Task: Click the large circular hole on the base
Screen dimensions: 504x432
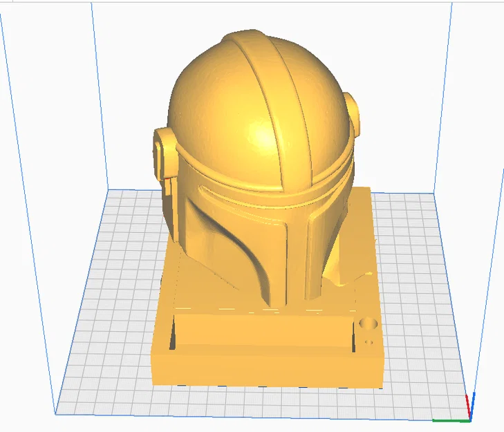Action: (368, 323)
